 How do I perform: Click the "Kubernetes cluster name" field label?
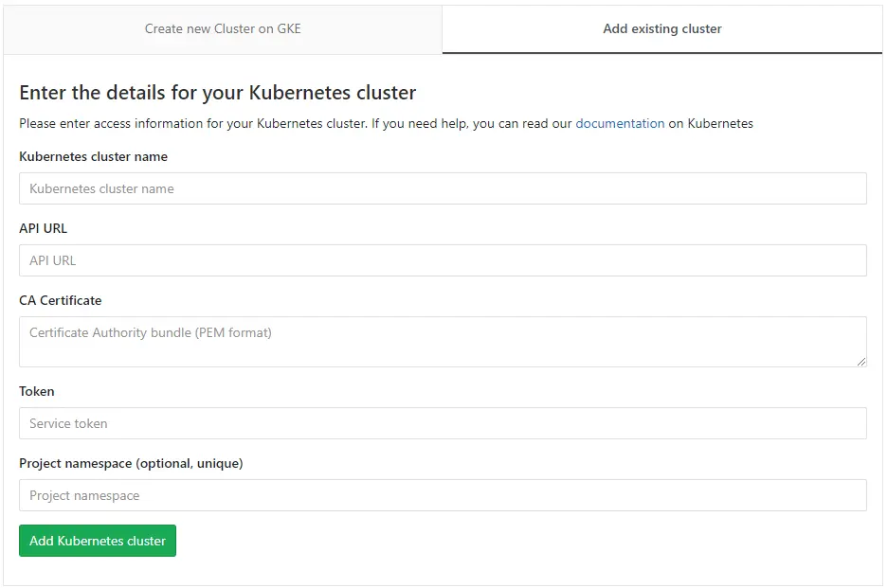(93, 156)
